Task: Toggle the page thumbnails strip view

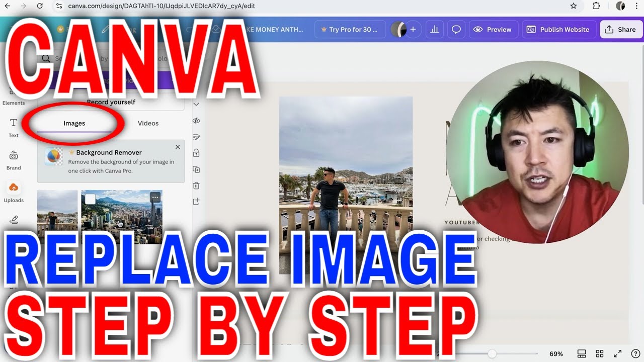Action: click(582, 353)
